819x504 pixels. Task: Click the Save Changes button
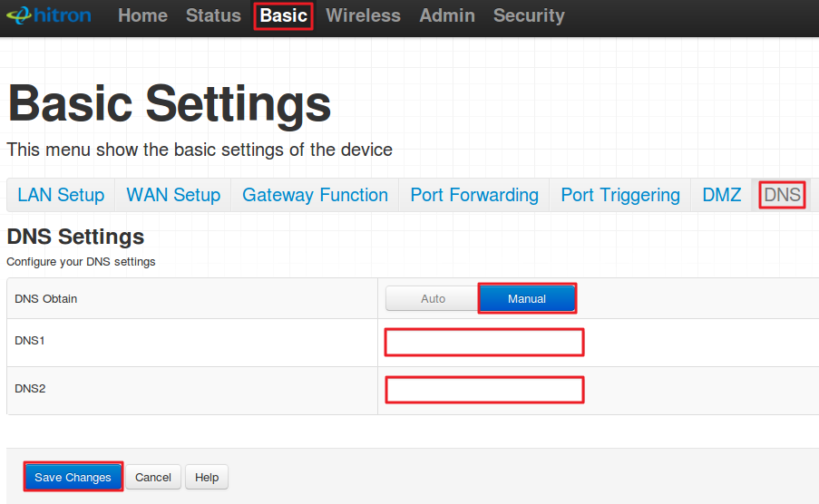[73, 477]
